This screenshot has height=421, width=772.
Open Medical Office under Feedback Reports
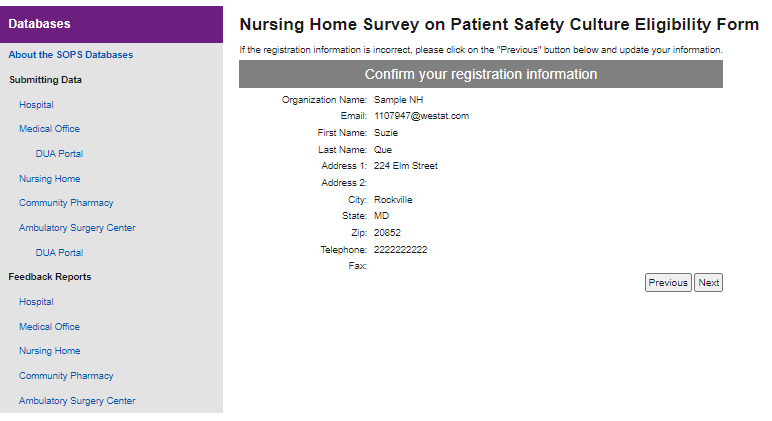point(49,327)
